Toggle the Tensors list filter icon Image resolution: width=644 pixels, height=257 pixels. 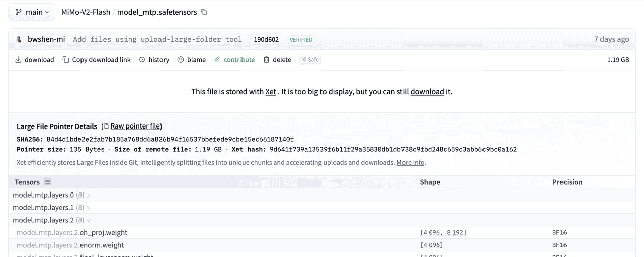coord(47,182)
